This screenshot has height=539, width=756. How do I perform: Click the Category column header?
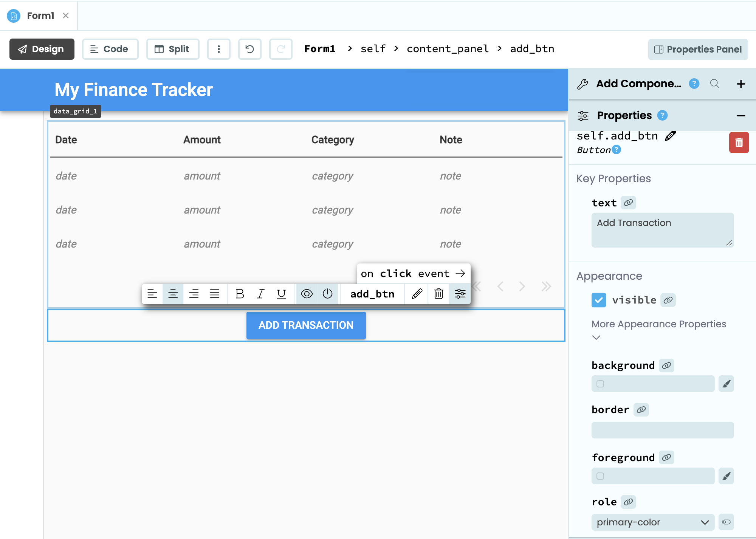[x=333, y=140]
